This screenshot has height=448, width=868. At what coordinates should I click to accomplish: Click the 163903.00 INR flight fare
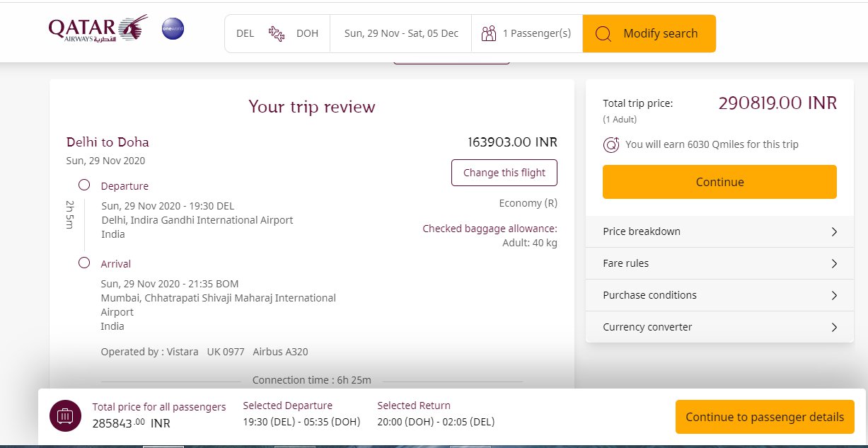pos(512,142)
